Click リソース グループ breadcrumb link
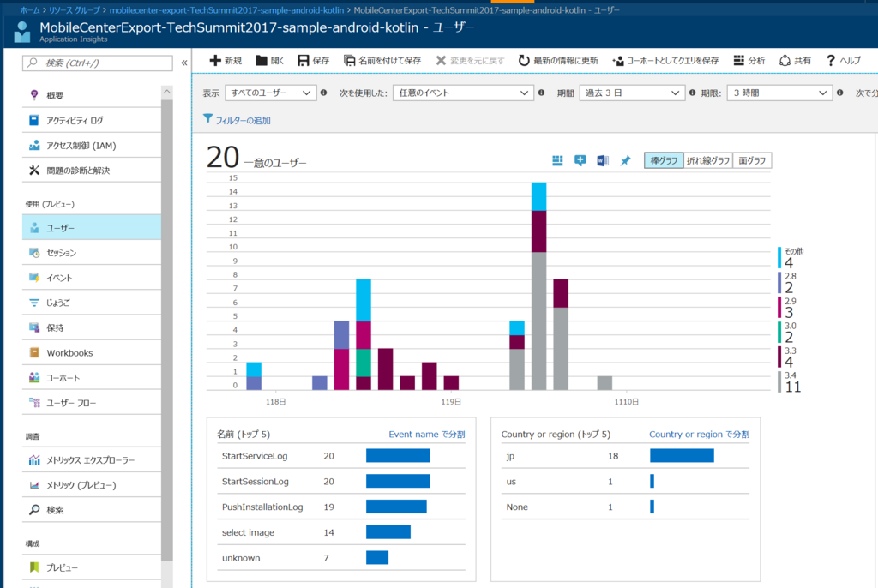Image resolution: width=878 pixels, height=588 pixels. point(75,10)
